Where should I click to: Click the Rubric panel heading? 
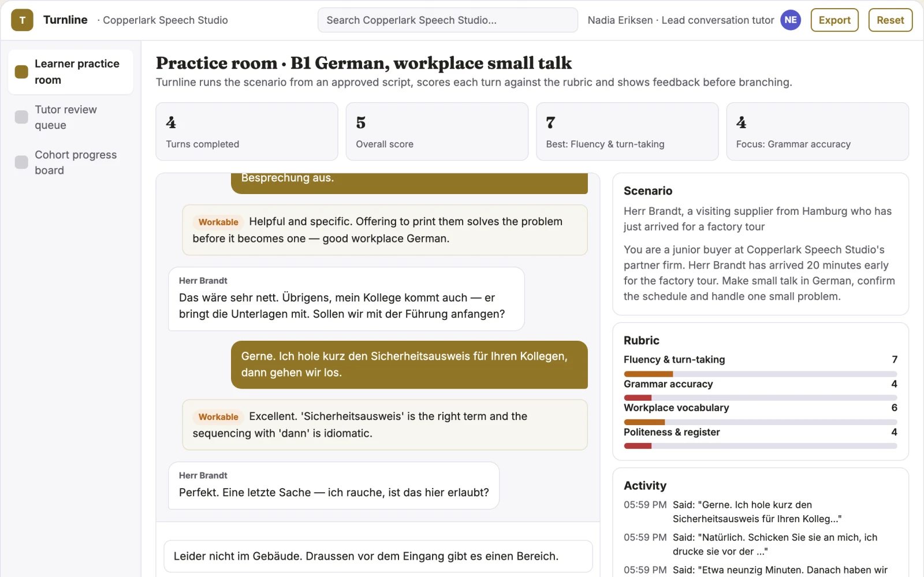tap(642, 341)
